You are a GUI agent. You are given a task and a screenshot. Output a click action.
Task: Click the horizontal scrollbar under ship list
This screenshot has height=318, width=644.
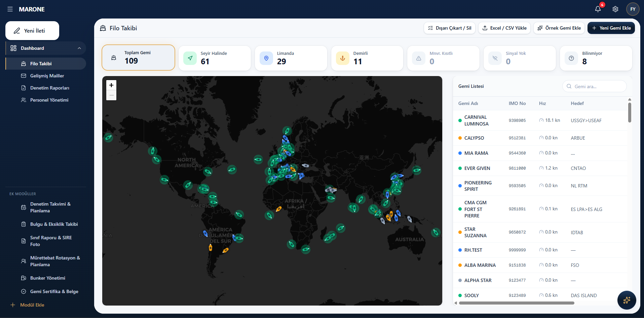[517, 303]
